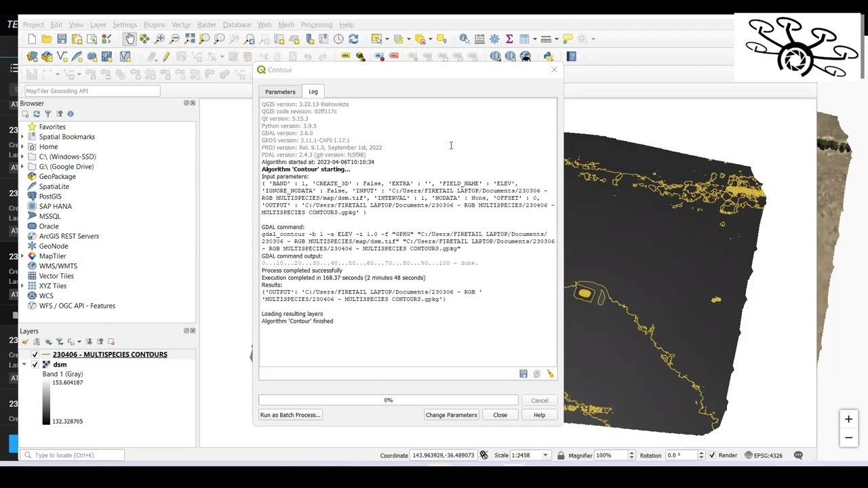Expand the Home node in Browser

pos(22,147)
